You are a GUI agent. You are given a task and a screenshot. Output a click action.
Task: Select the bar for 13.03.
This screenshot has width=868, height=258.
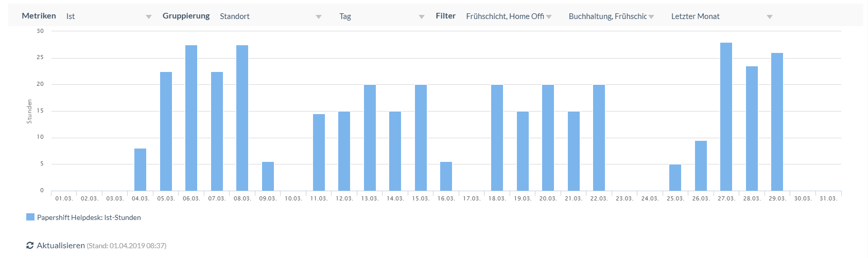tap(370, 138)
